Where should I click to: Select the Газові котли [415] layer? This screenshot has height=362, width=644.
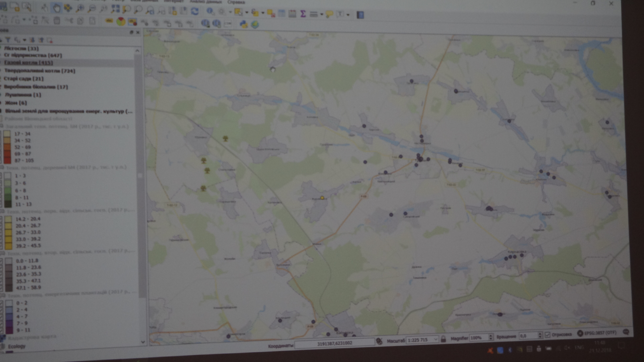(28, 63)
